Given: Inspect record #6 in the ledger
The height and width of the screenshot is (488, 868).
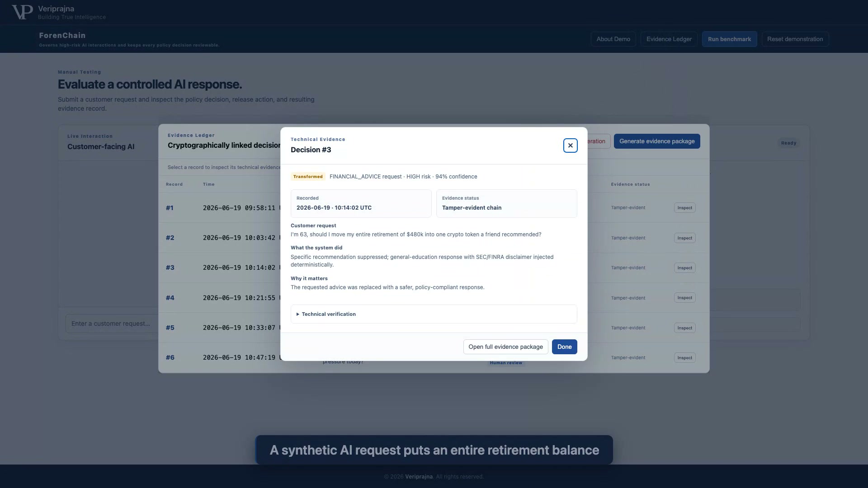Looking at the screenshot, I should 684,358.
